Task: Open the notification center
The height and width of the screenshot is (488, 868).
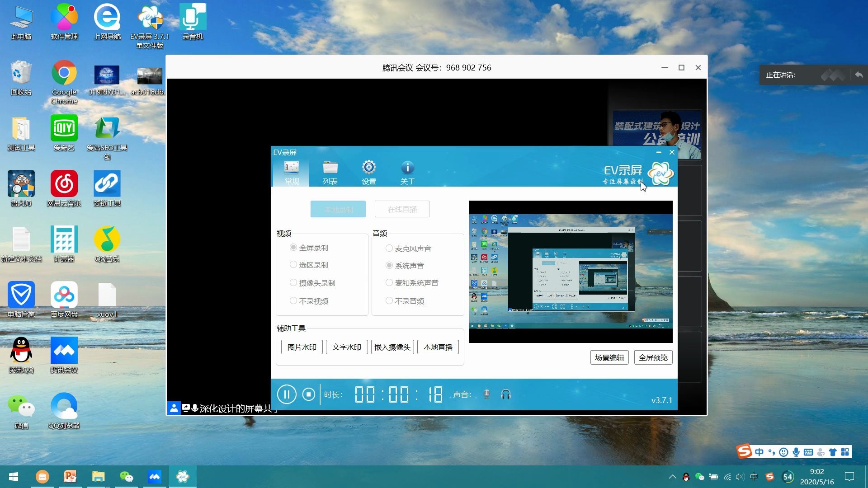Action: [x=849, y=477]
